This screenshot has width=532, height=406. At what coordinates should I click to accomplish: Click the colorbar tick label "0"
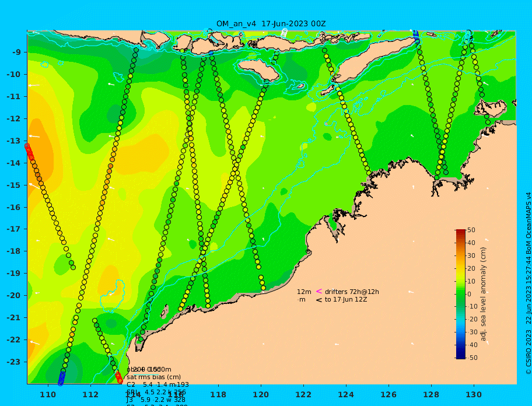coord(470,294)
